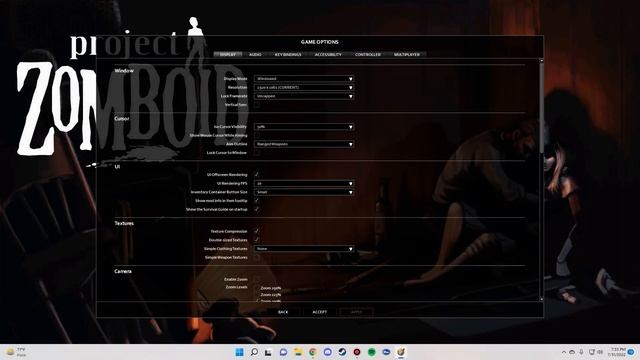Click the Accept button
Image resolution: width=640 pixels, height=360 pixels.
pyautogui.click(x=320, y=312)
